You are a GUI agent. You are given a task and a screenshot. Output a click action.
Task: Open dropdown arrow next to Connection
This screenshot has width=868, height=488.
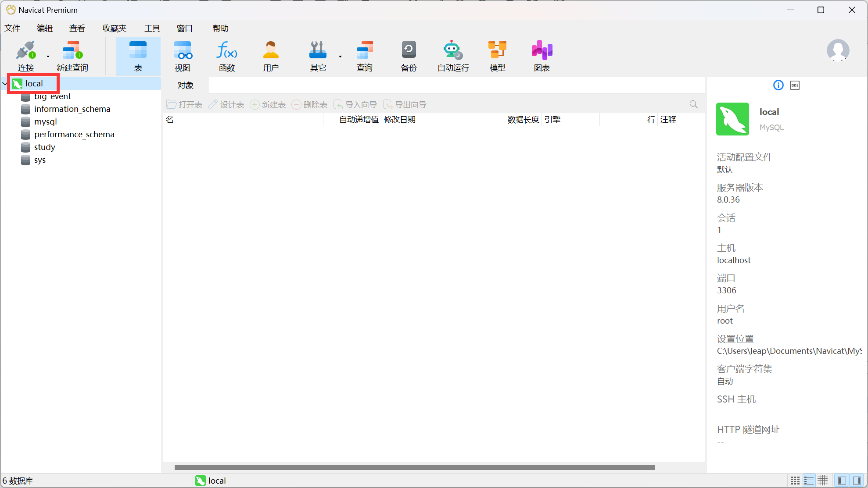(48, 56)
